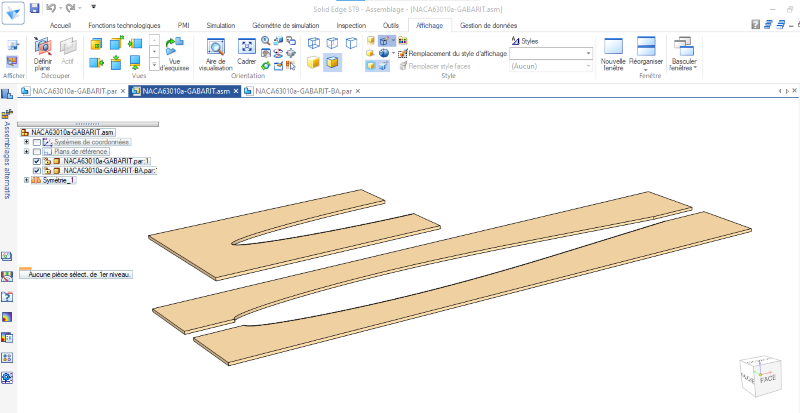Enable the Systèmes de coordonnées checkbox

coord(37,142)
